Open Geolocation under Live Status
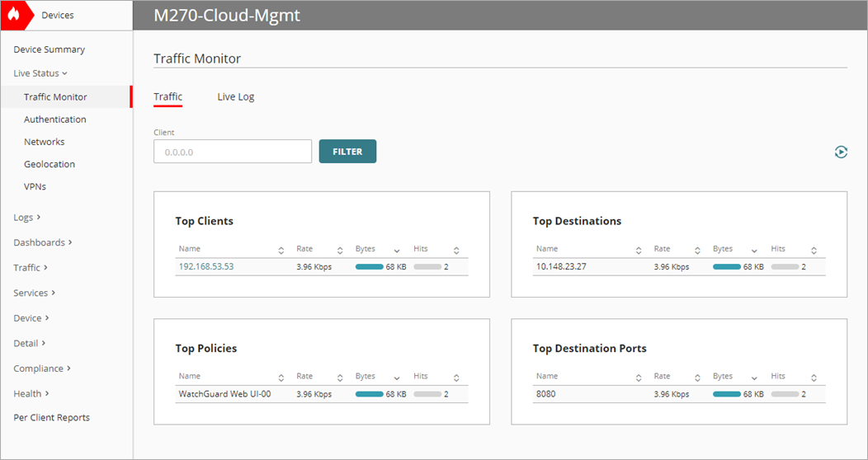Image resolution: width=868 pixels, height=460 pixels. click(x=50, y=164)
